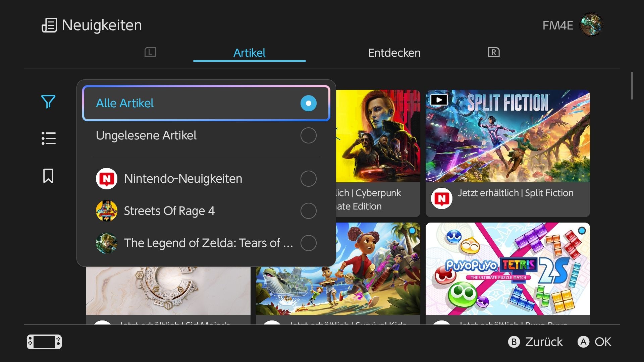Switch to the Entdecken tab
The width and height of the screenshot is (644, 362).
point(394,53)
